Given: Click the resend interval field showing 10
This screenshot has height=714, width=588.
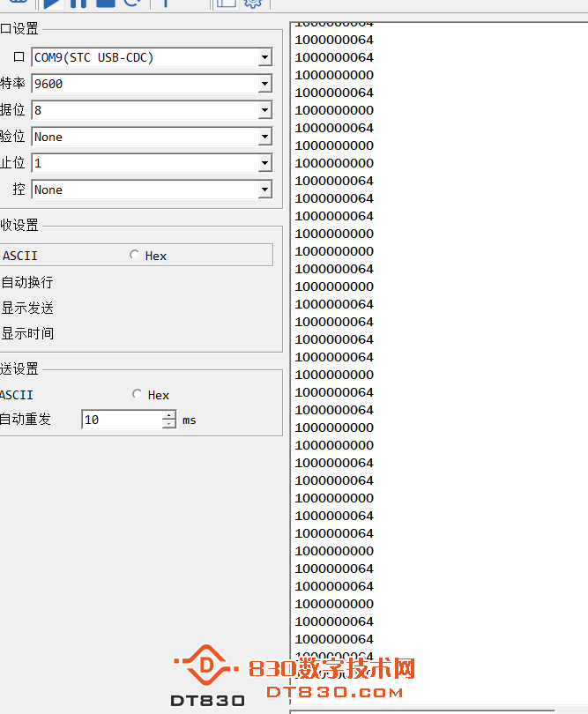Looking at the screenshot, I should point(122,420).
